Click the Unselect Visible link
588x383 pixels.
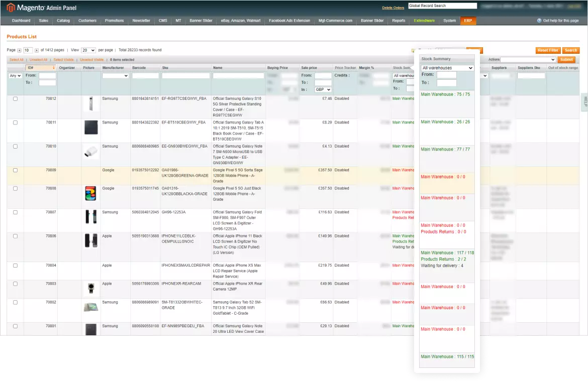click(92, 60)
